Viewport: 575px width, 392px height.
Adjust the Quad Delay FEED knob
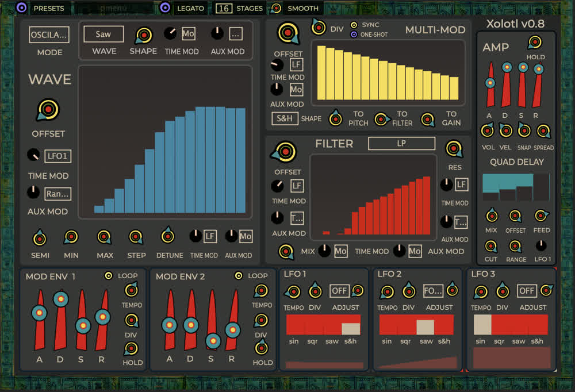point(541,216)
